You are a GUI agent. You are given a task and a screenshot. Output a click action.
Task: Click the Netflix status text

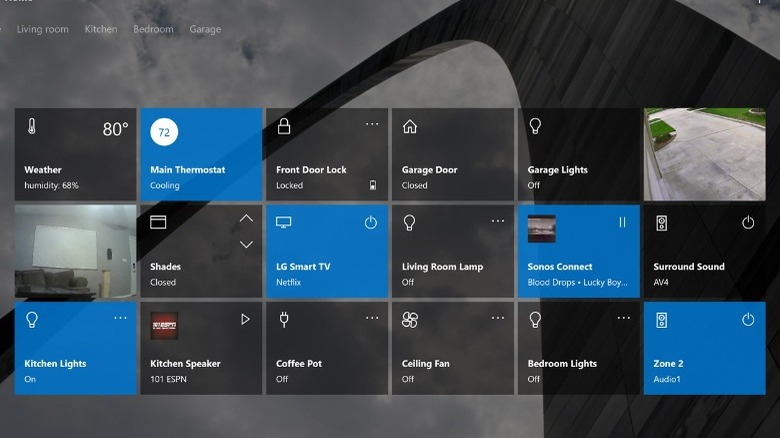(289, 282)
